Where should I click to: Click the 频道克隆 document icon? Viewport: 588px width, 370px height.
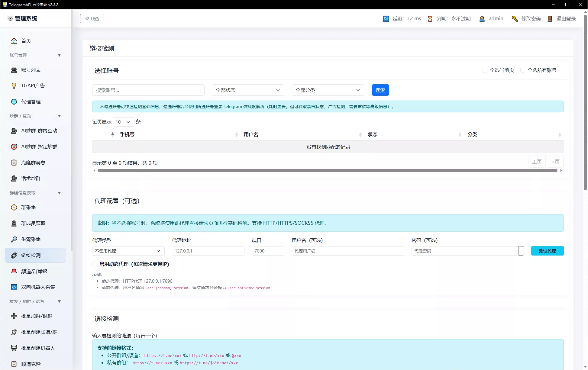coord(14,364)
